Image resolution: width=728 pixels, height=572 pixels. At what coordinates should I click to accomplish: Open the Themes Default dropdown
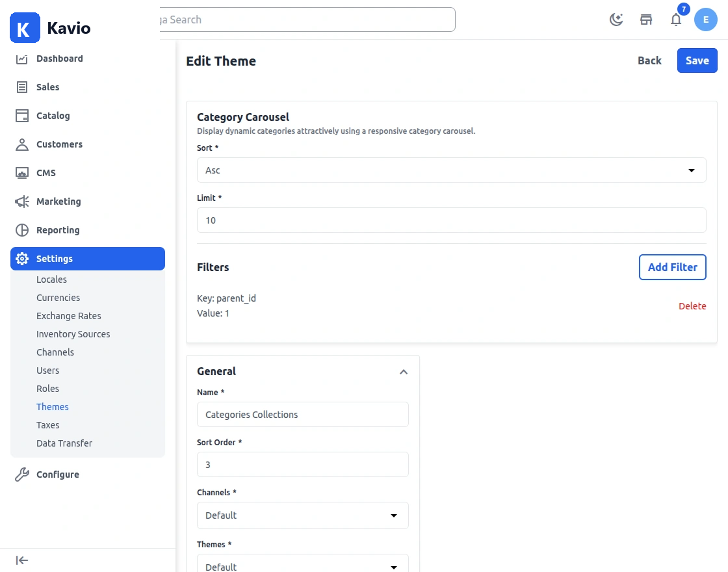(x=303, y=564)
